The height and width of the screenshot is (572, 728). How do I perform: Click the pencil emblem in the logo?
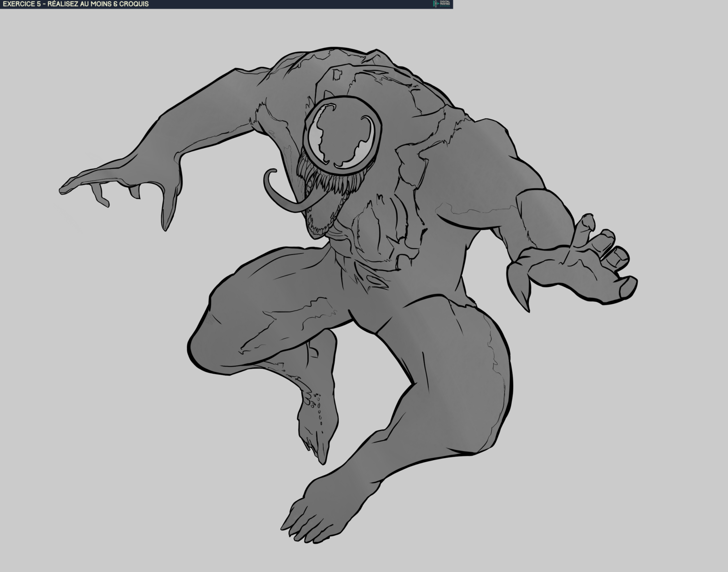(x=436, y=4)
